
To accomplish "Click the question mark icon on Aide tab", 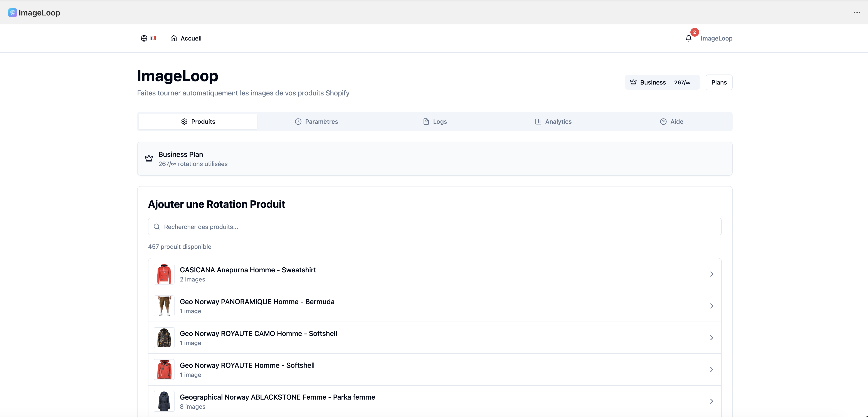I will (663, 121).
